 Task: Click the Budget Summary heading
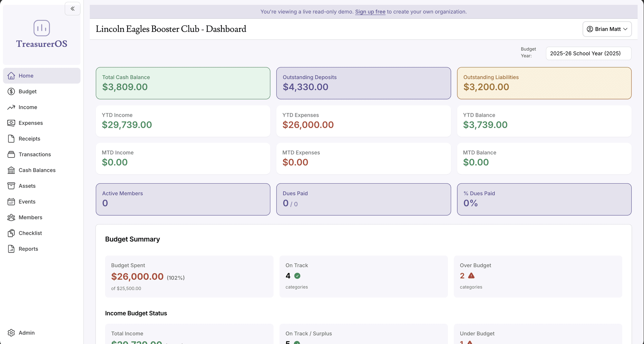(x=132, y=239)
